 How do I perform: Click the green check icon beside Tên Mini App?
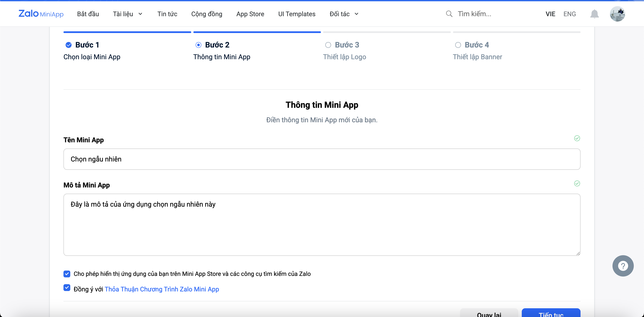tap(577, 138)
